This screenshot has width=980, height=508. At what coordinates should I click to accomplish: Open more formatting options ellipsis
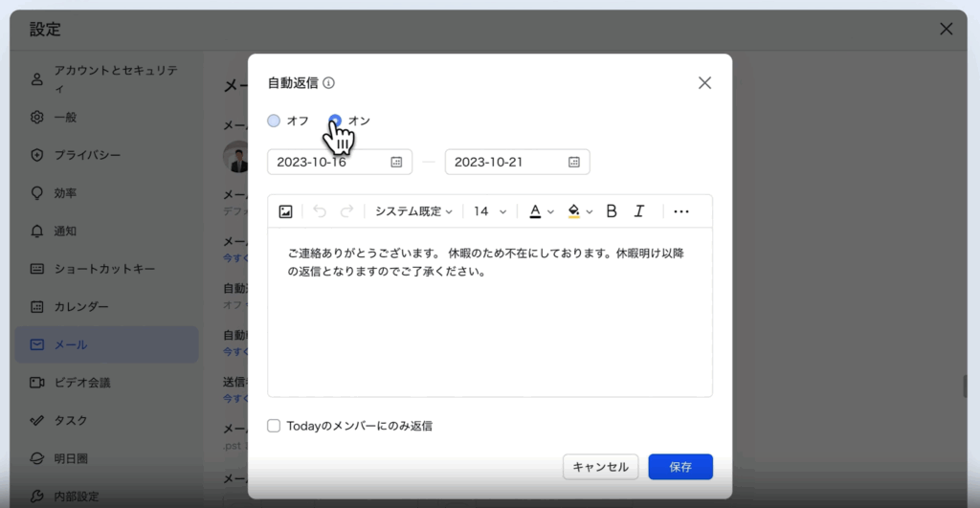(x=681, y=211)
